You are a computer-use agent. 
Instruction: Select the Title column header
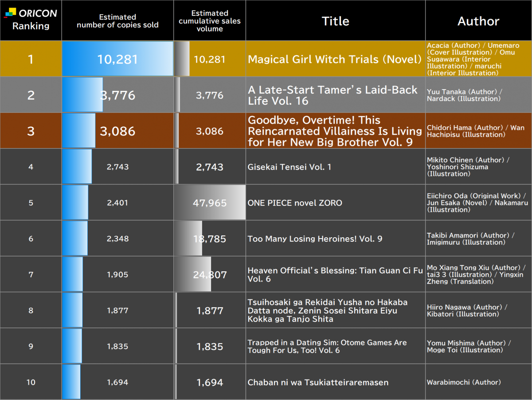pos(336,21)
